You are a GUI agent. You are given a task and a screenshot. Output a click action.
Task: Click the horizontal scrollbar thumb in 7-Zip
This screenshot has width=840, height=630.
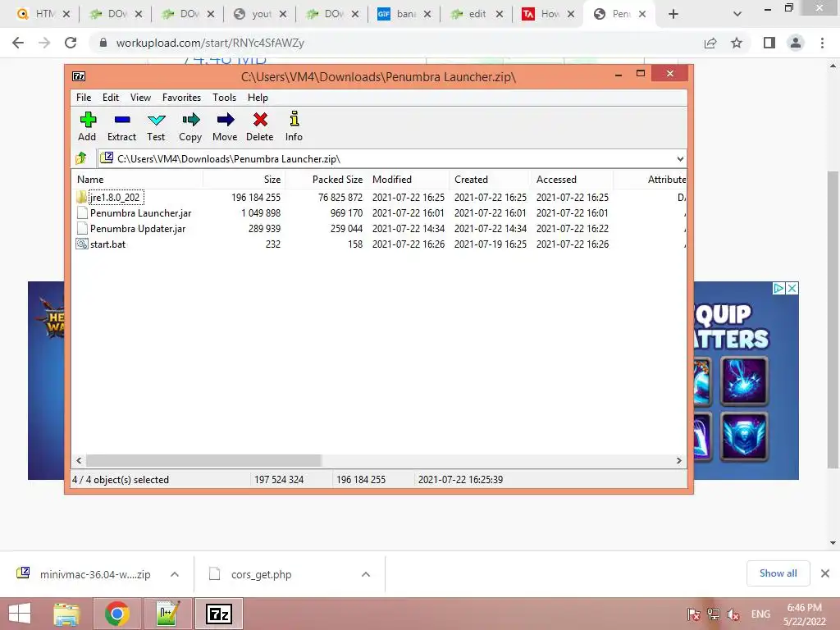[x=203, y=461]
